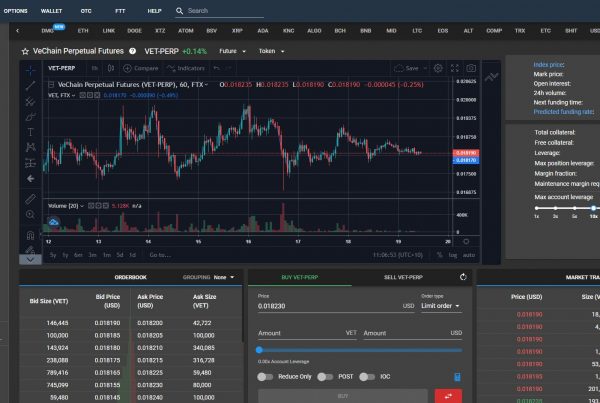Open the Predicted funding rate link
The height and width of the screenshot is (403, 600).
(564, 112)
